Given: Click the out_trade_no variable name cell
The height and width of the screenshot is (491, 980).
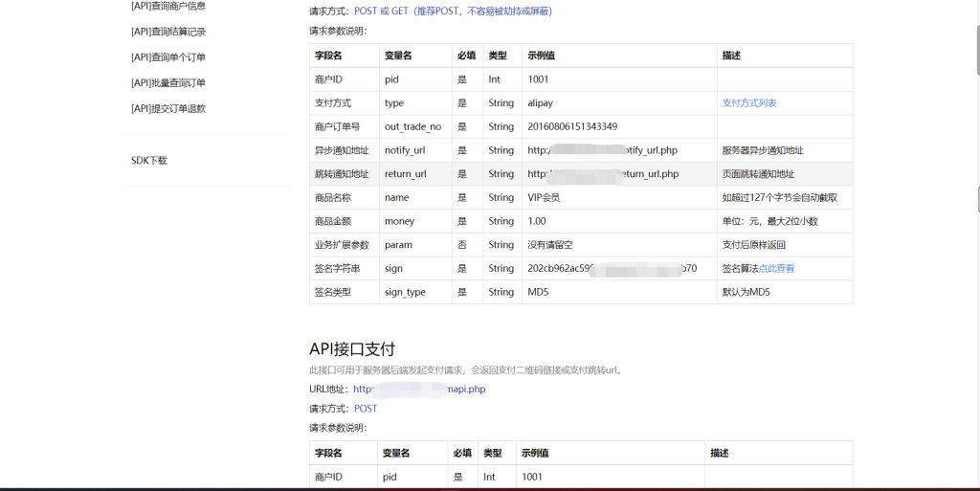Looking at the screenshot, I should [x=412, y=126].
